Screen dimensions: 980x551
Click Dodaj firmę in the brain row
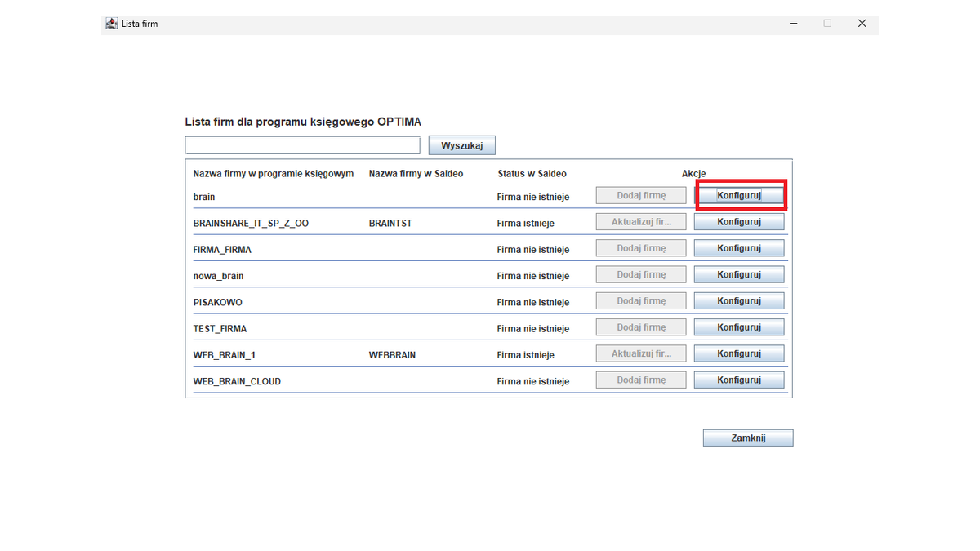(641, 195)
